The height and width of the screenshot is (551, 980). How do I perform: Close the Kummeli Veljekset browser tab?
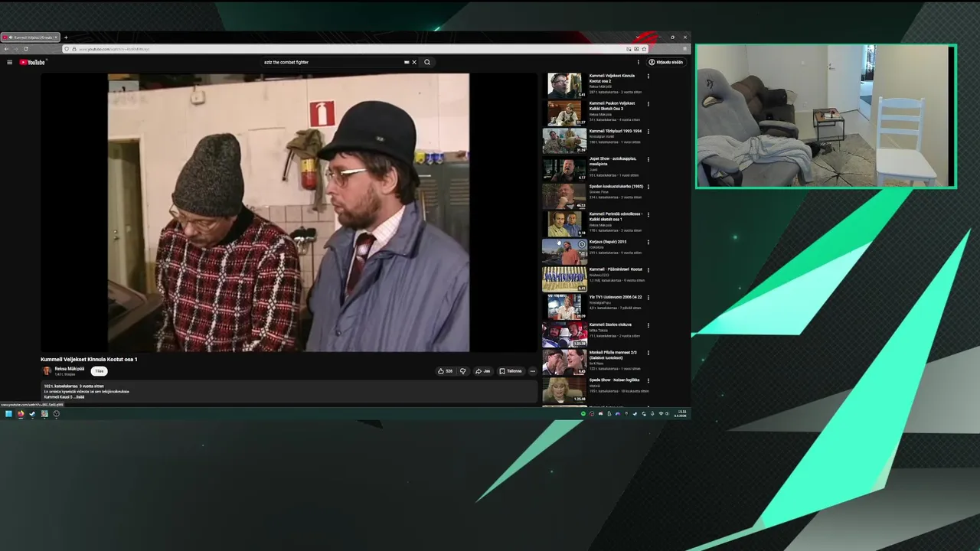[56, 37]
